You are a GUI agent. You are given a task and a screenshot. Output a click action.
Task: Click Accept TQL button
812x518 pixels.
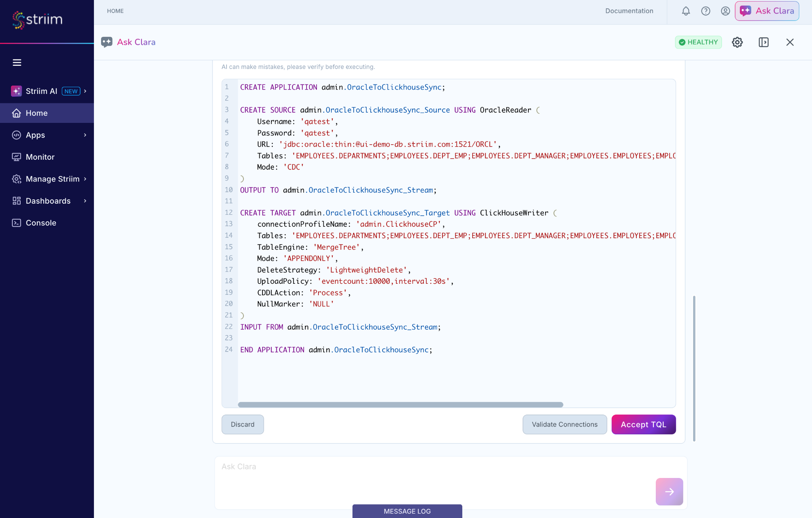point(643,424)
